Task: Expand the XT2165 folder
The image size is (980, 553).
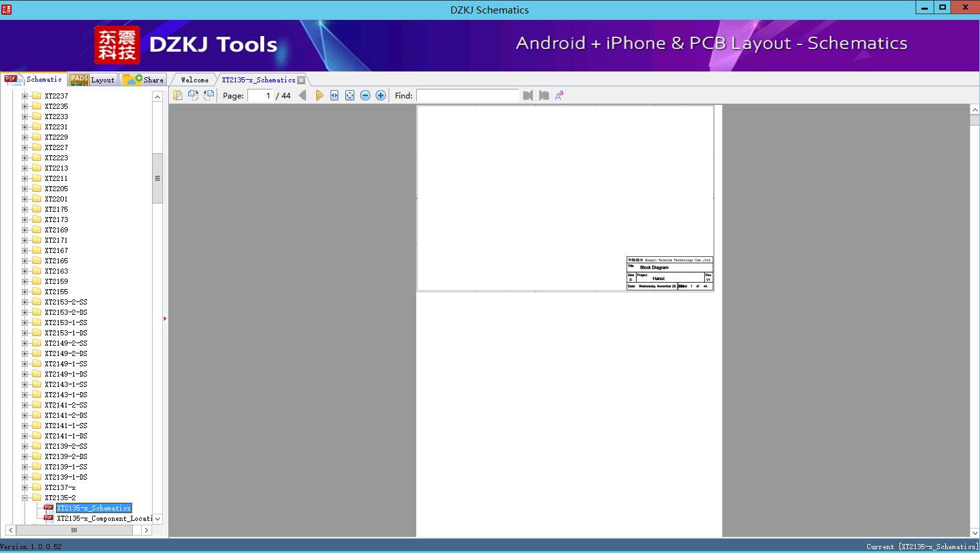Action: [x=25, y=261]
